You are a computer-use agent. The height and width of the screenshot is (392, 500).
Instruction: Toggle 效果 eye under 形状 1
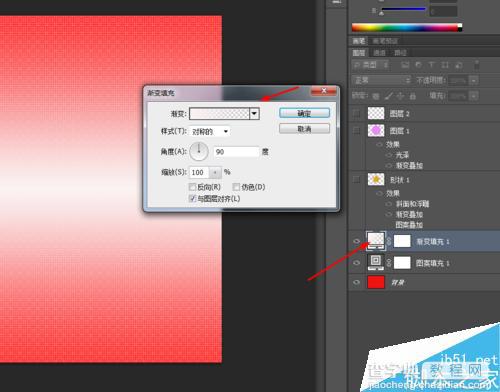pos(380,193)
